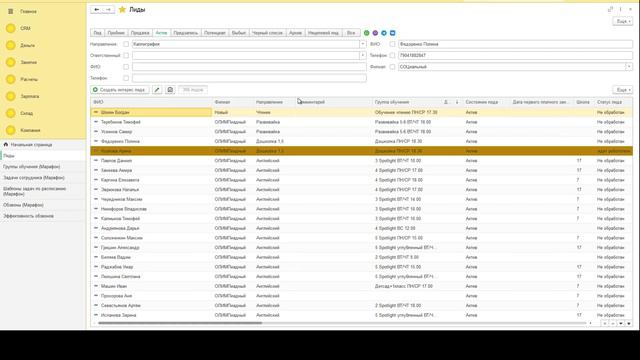This screenshot has height=360, width=640.
Task: Toggle the Телефон checkbox beside 79041882847
Action: 392,55
